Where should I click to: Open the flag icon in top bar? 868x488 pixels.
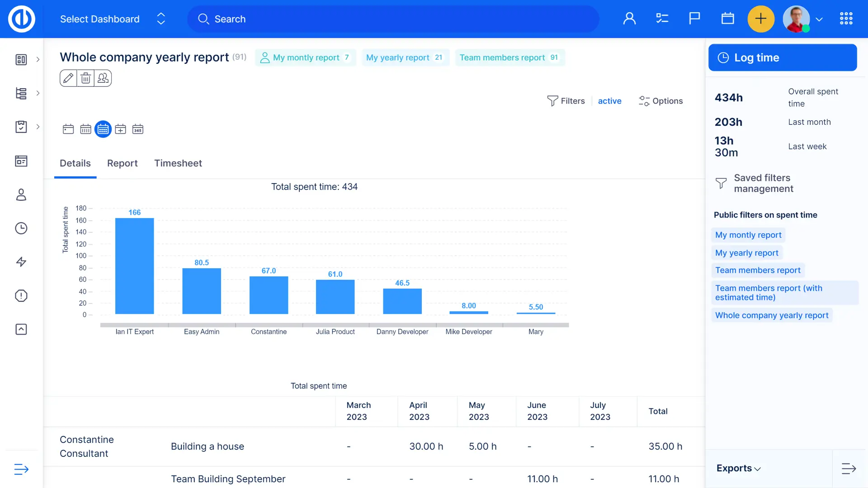click(x=694, y=19)
